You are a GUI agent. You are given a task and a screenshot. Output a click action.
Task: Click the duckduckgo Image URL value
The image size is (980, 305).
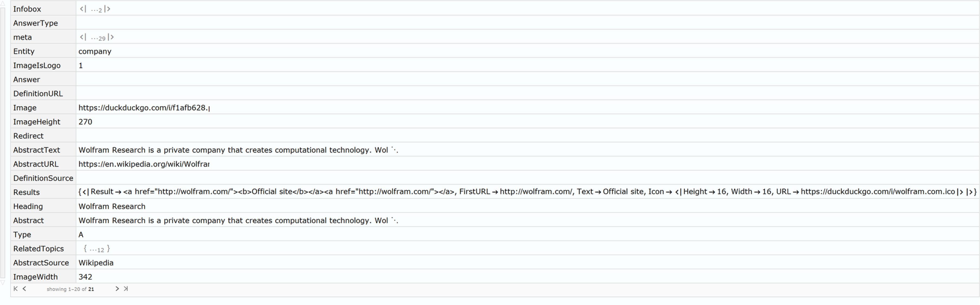[x=144, y=108]
